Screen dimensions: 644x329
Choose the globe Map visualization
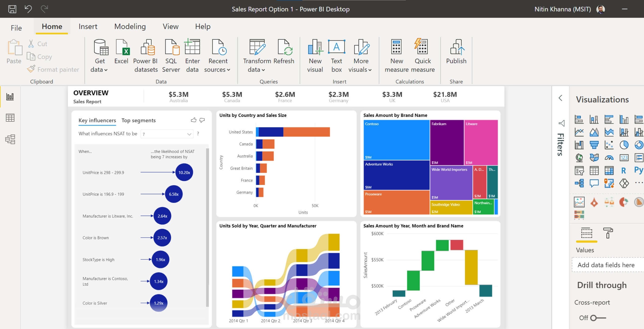pyautogui.click(x=579, y=158)
